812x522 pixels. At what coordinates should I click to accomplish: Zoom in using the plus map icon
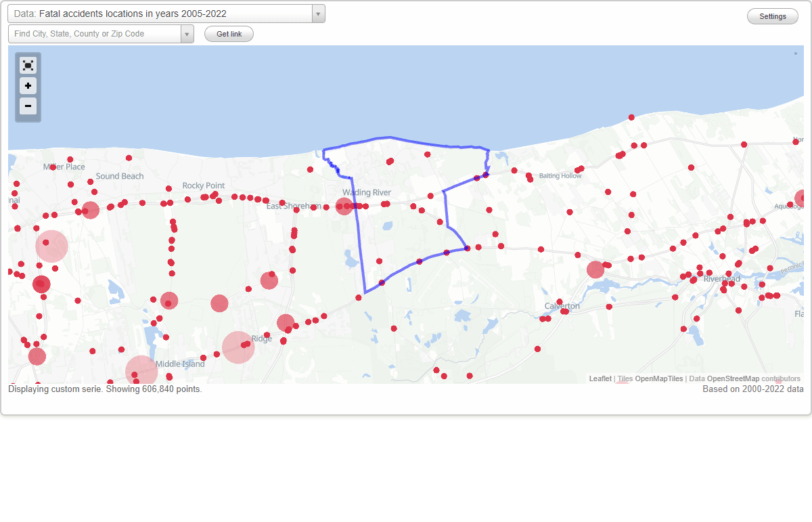[28, 86]
